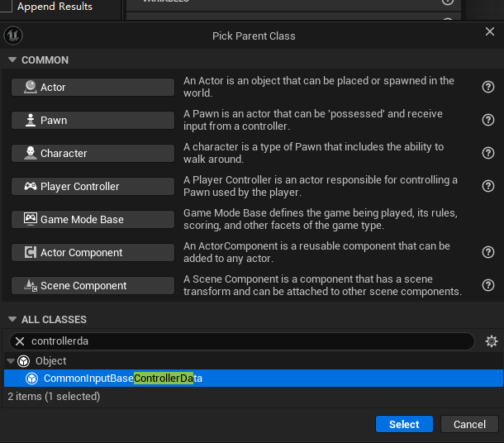Select Player Controller class
Image resolution: width=504 pixels, height=443 pixels.
pyautogui.click(x=93, y=187)
